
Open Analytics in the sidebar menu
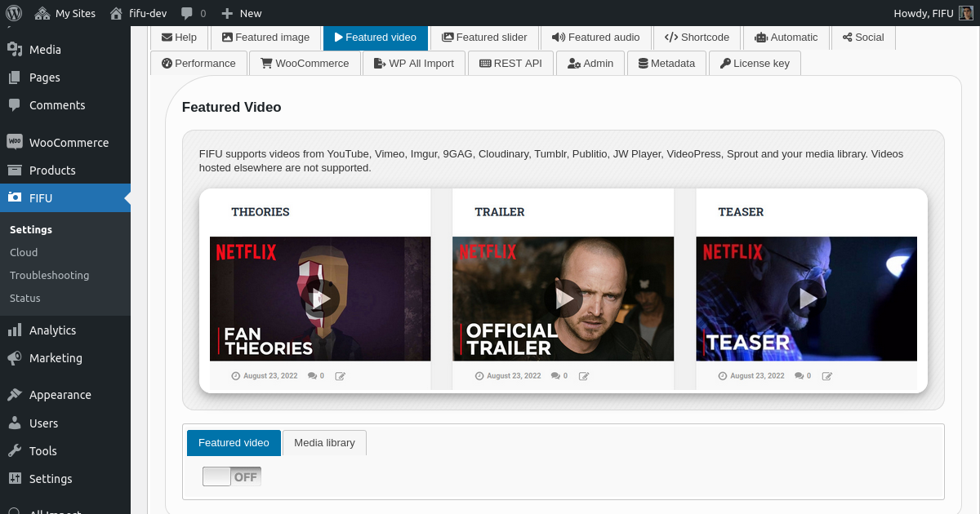(52, 330)
